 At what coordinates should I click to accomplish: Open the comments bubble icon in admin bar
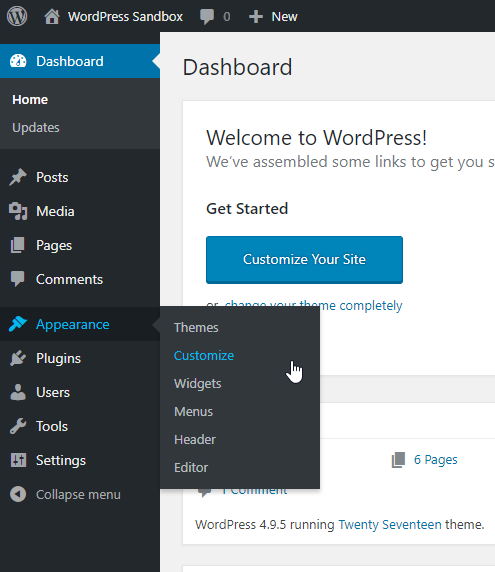pos(207,17)
